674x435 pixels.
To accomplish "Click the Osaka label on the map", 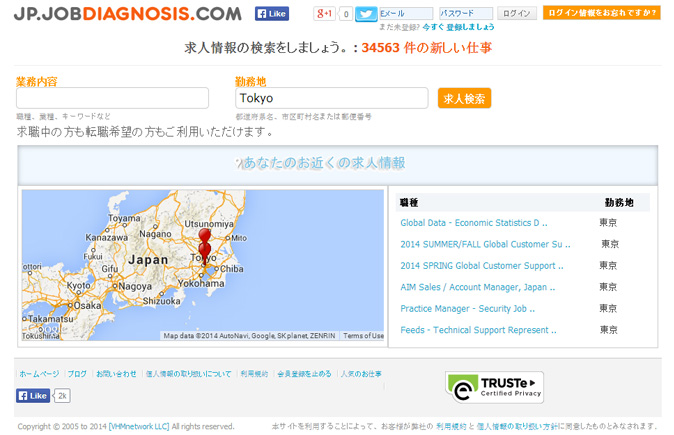I will coord(87,306).
